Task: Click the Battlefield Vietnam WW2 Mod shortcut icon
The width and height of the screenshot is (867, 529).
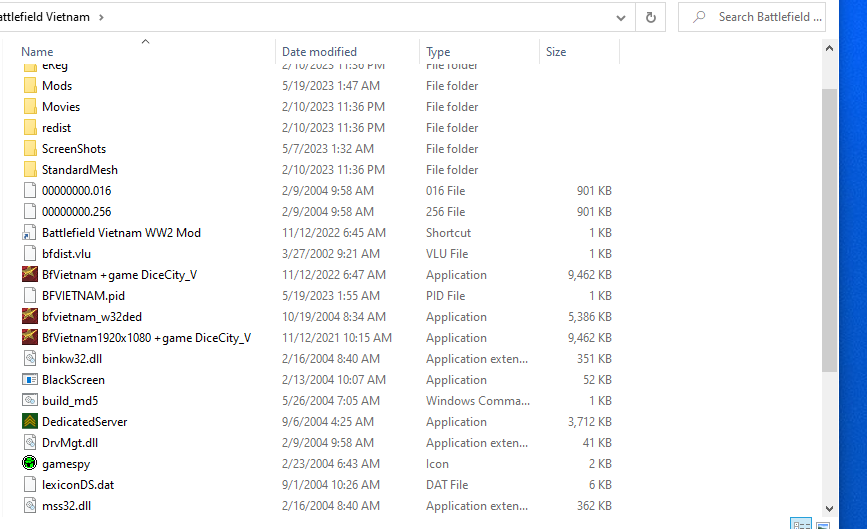Action: (x=30, y=233)
